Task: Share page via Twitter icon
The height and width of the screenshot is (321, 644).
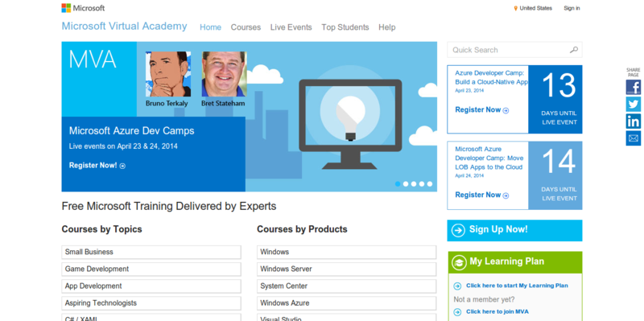Action: [633, 105]
